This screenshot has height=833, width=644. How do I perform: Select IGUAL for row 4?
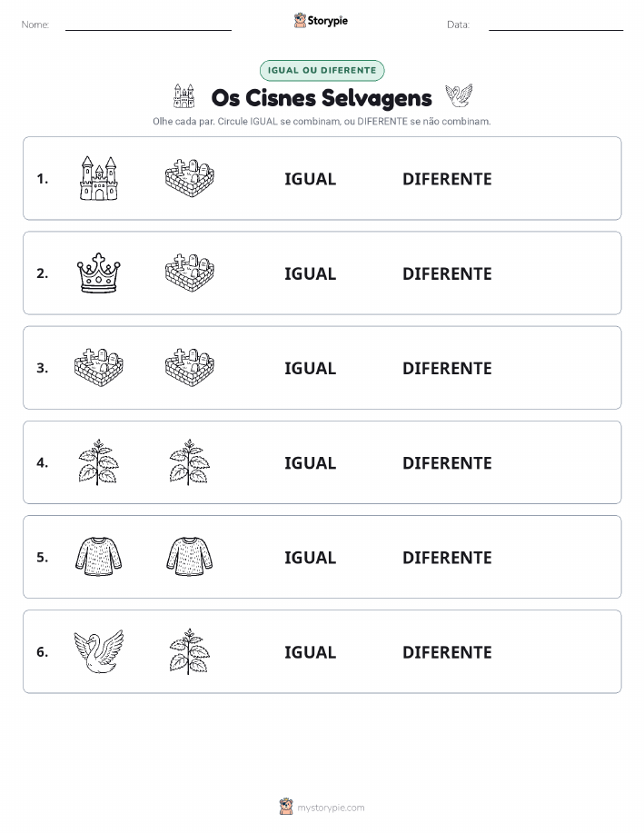[x=311, y=462]
